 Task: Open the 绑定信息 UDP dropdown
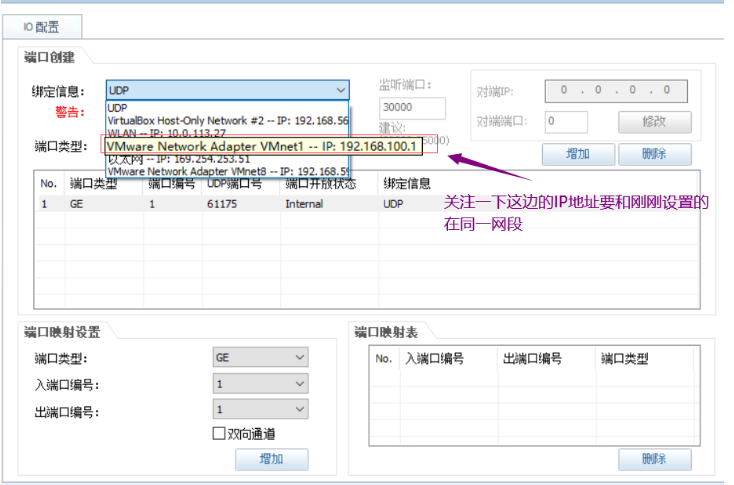pyautogui.click(x=228, y=90)
